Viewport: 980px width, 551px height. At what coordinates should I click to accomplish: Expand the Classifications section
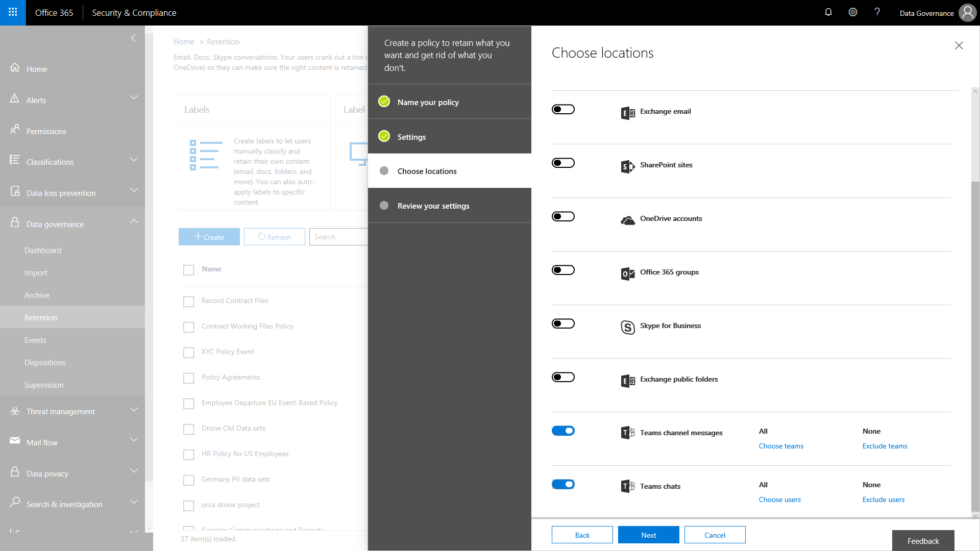134,159
